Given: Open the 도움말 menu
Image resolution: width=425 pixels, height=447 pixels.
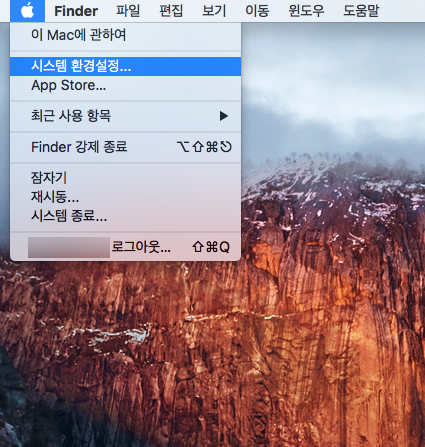Looking at the screenshot, I should [x=361, y=11].
